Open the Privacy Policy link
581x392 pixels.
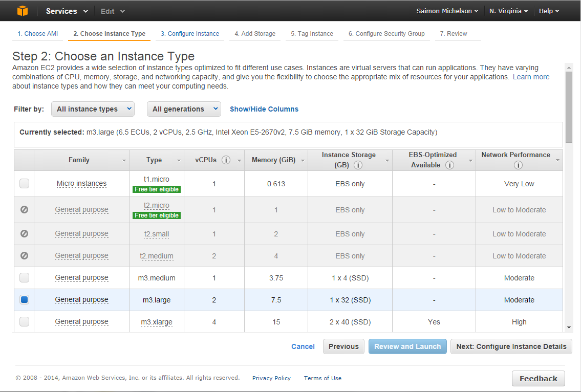click(x=271, y=378)
